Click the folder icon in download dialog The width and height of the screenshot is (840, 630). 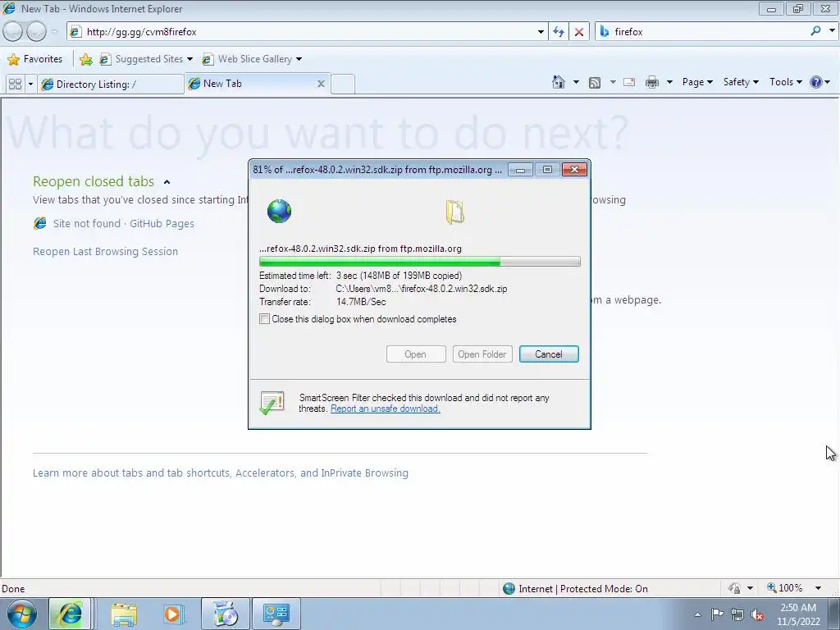(x=454, y=212)
